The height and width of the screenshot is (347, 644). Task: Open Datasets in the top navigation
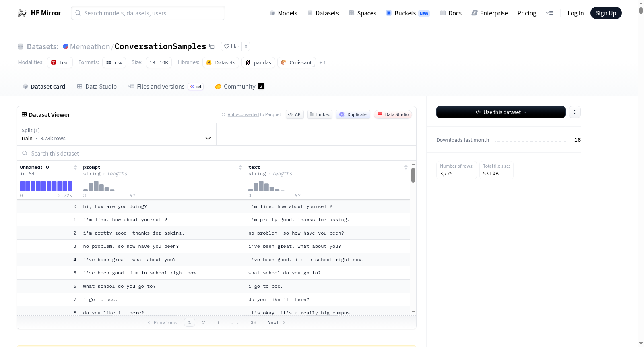coord(323,13)
